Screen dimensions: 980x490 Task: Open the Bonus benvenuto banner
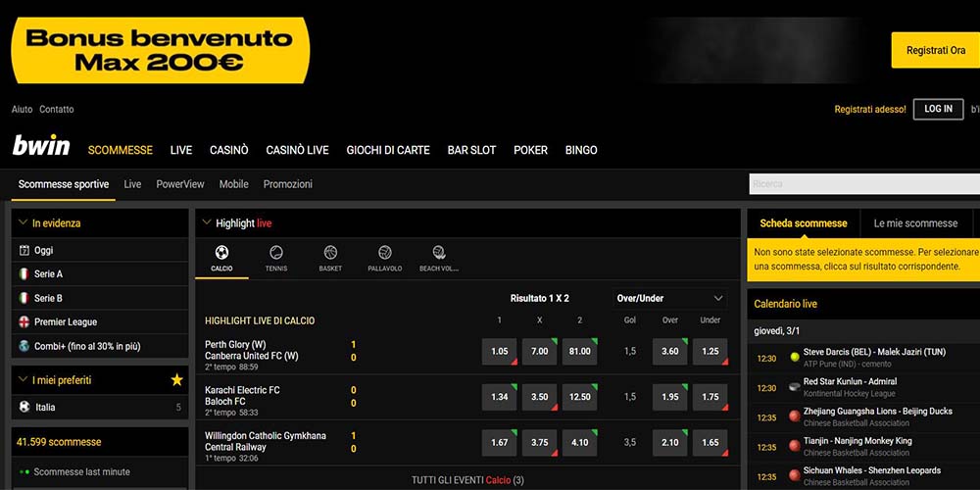tap(160, 50)
